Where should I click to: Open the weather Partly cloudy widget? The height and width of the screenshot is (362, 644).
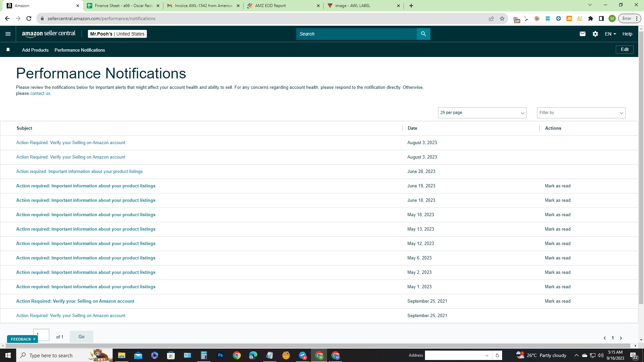coord(541,355)
